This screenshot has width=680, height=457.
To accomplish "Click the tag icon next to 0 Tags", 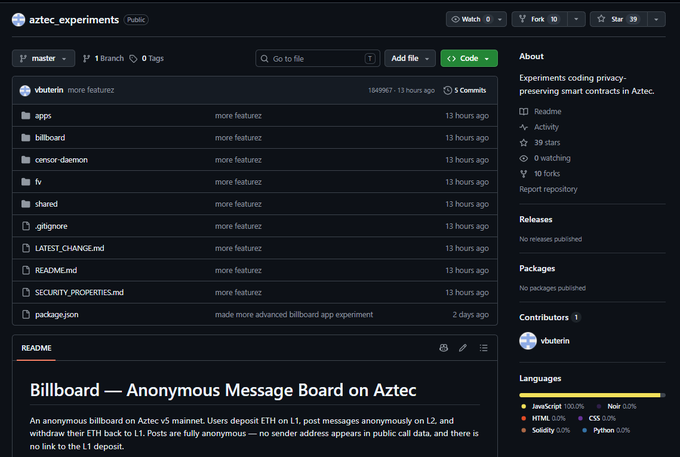I will (x=133, y=59).
